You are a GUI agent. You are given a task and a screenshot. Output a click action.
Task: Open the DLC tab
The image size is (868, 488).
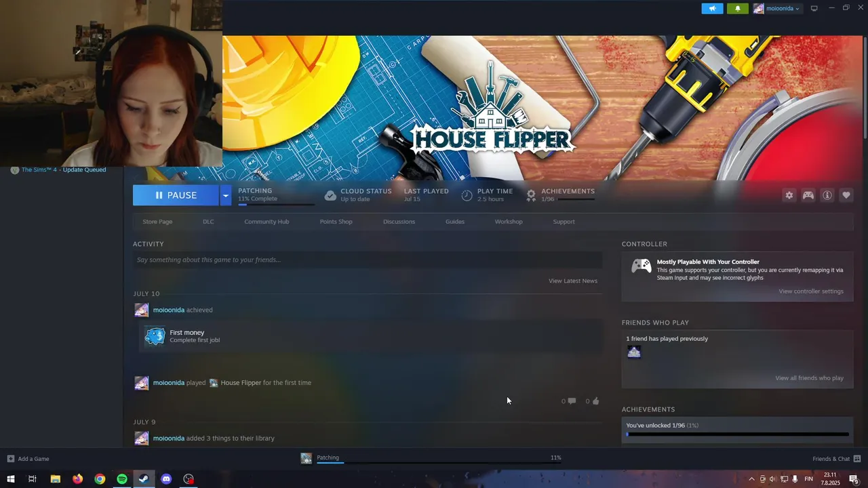coord(208,222)
